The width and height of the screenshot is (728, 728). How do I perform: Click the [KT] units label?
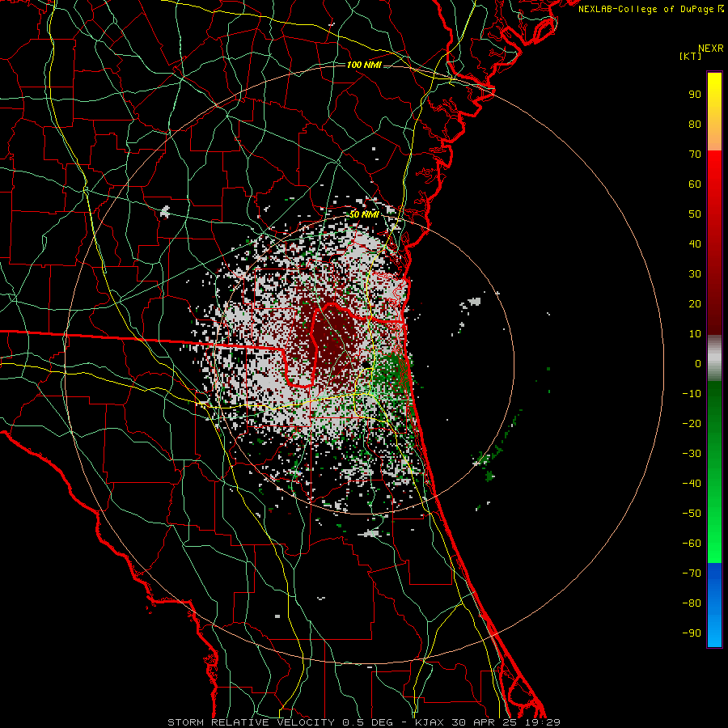pos(690,56)
